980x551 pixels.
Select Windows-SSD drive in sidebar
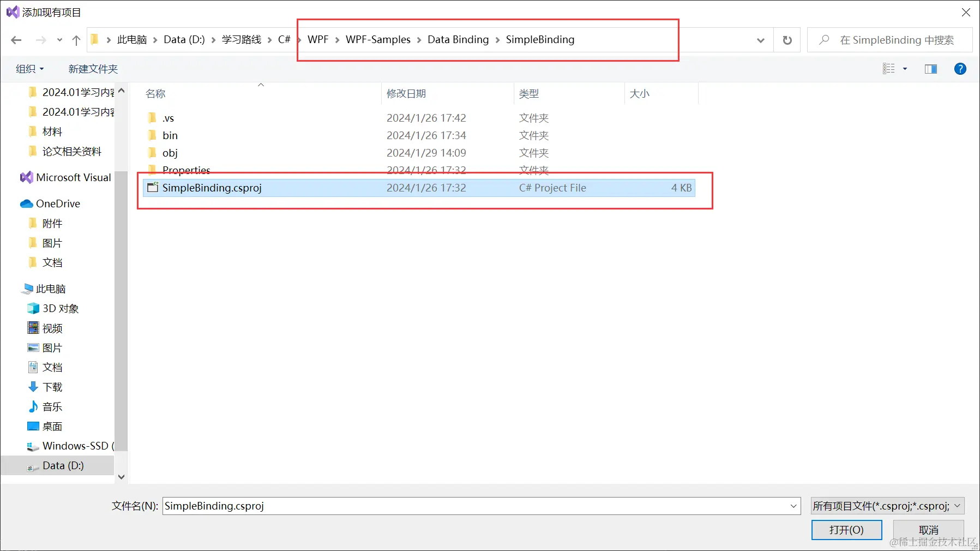71,446
